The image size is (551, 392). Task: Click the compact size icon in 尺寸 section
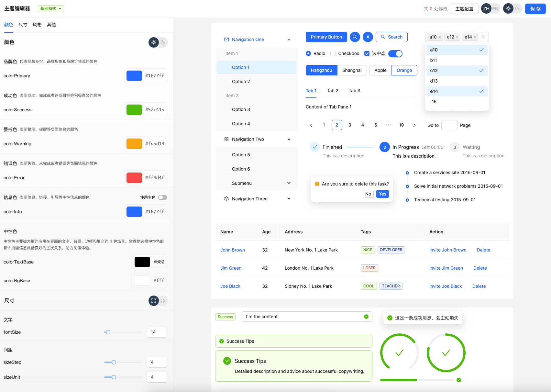(x=163, y=301)
